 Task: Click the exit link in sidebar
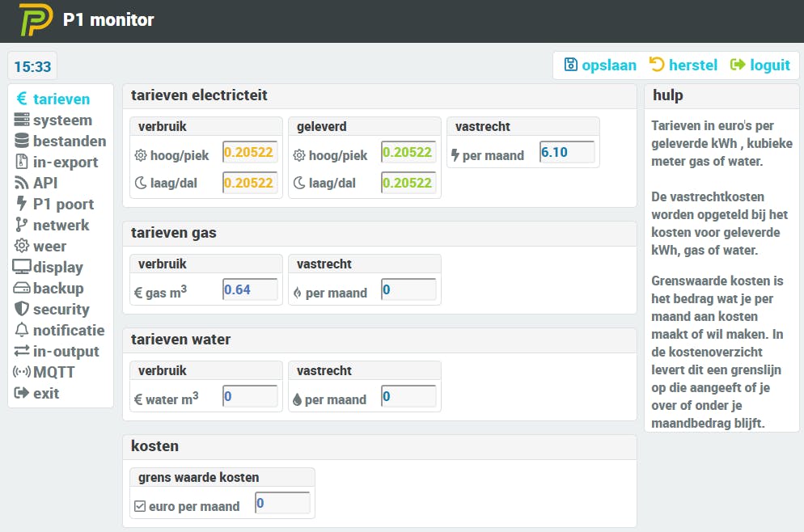click(45, 394)
